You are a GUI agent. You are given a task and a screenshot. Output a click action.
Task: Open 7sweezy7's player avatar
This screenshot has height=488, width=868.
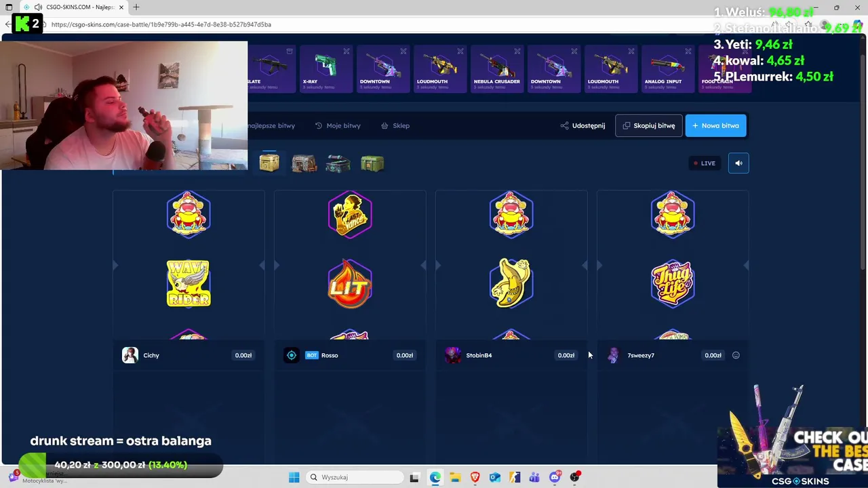pos(614,355)
